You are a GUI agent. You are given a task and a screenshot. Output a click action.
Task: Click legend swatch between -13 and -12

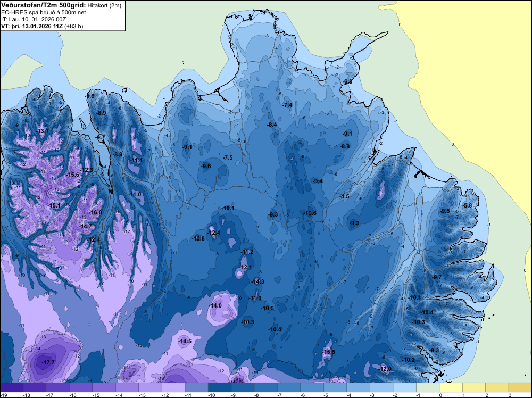(151, 387)
